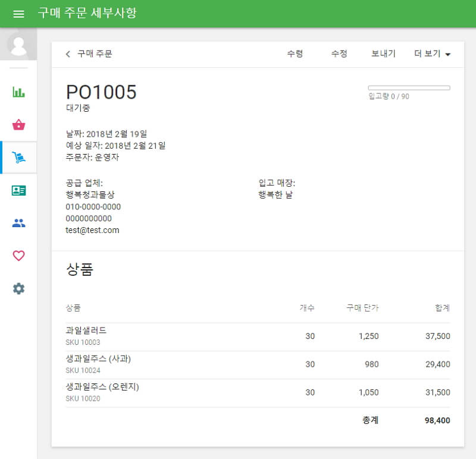Select the favorites heart icon
Viewport: 476px width, 459px height.
(x=18, y=256)
